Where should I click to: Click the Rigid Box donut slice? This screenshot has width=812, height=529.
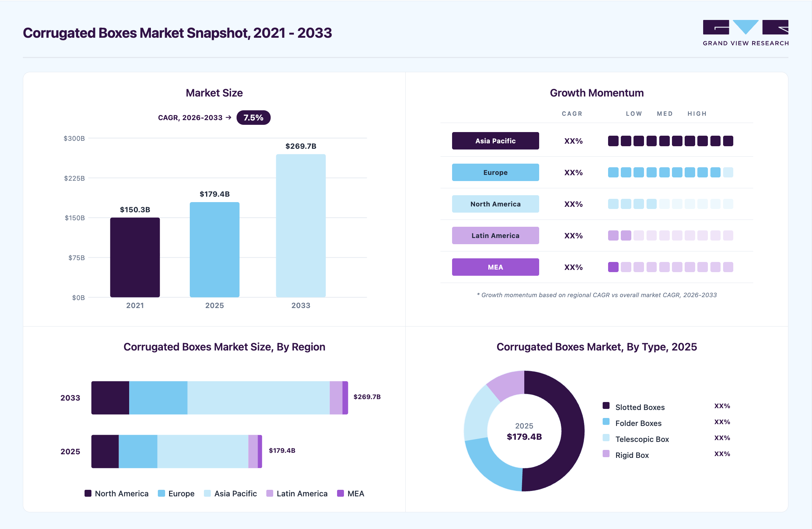tap(508, 385)
